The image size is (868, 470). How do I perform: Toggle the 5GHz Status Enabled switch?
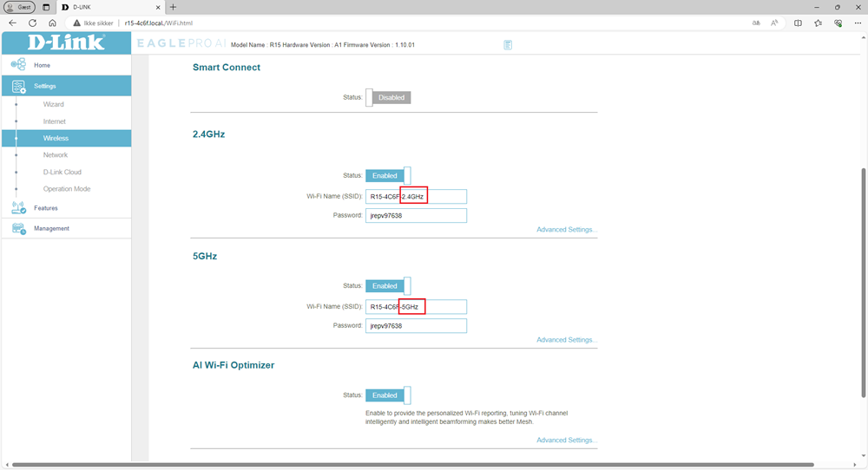click(388, 286)
